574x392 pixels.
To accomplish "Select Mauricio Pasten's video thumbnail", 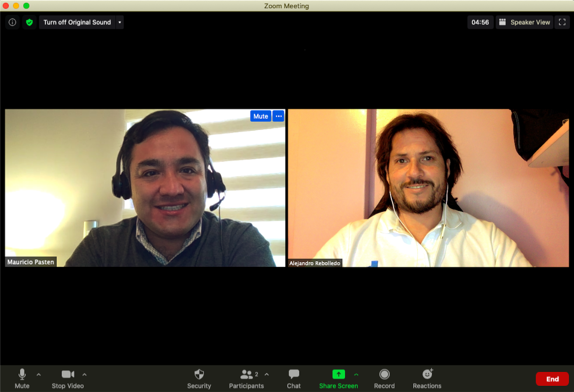I will click(145, 188).
